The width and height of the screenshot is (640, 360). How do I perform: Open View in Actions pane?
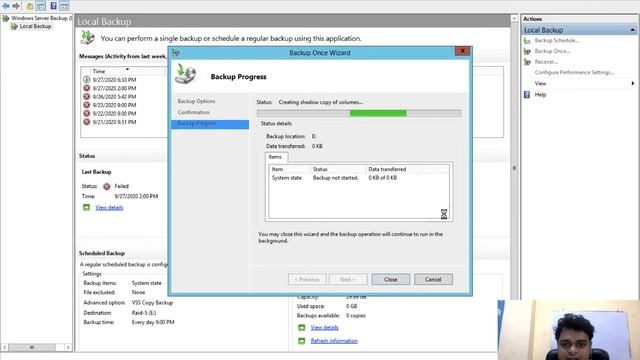540,83
